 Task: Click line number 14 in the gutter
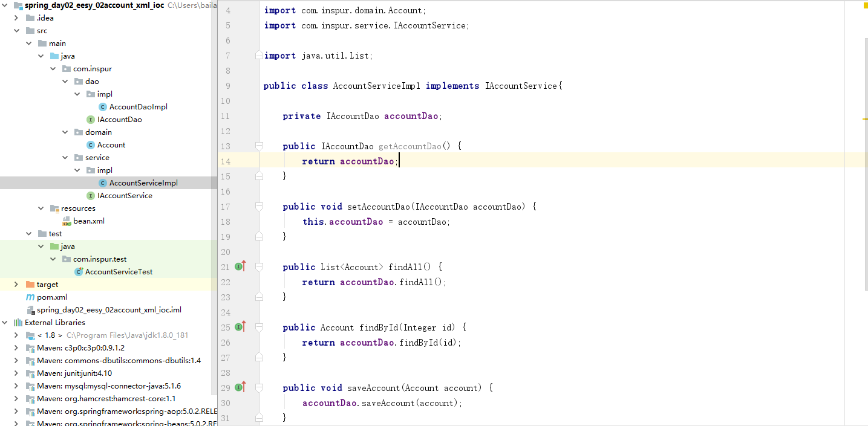tap(226, 161)
